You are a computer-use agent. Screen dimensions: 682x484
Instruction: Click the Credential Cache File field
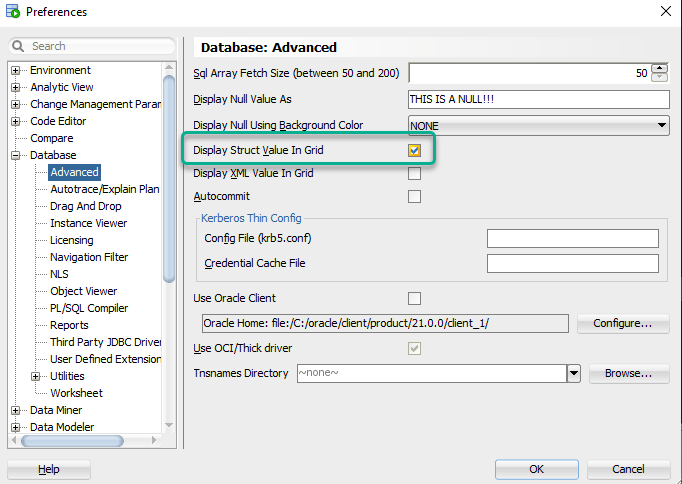pos(573,264)
